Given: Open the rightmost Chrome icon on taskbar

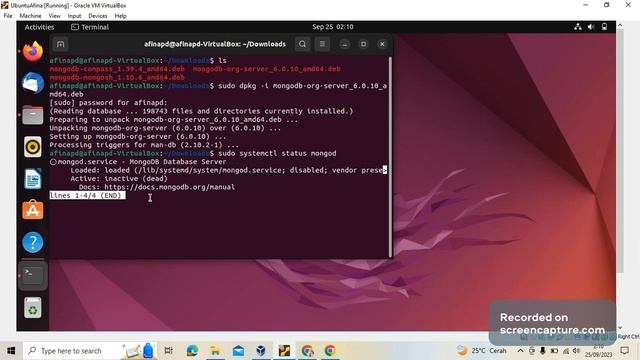Looking at the screenshot, I should (330, 351).
